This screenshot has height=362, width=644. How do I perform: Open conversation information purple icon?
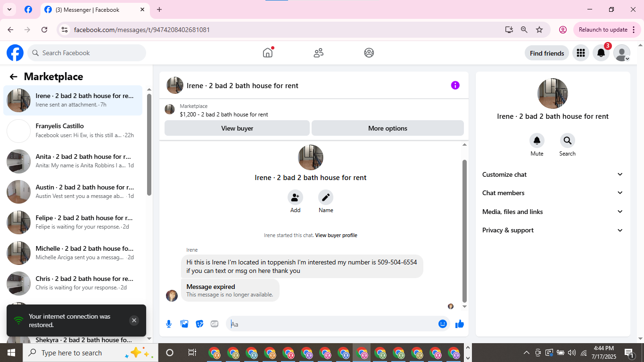point(455,85)
